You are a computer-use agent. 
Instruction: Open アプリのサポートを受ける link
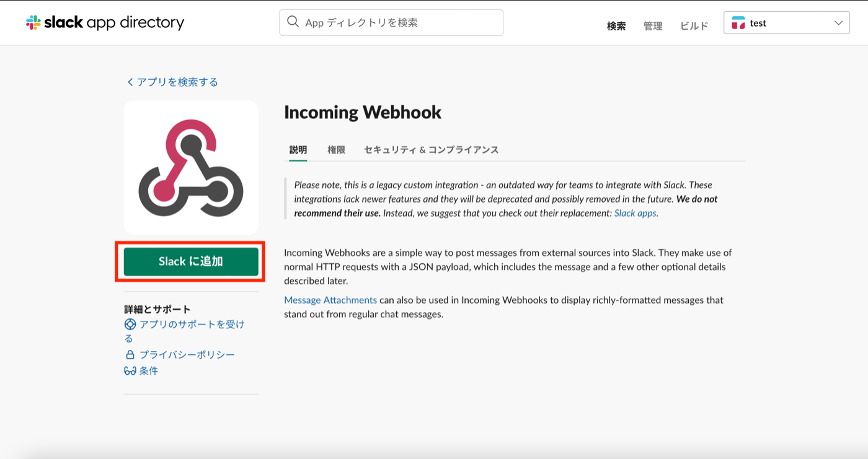tap(185, 331)
